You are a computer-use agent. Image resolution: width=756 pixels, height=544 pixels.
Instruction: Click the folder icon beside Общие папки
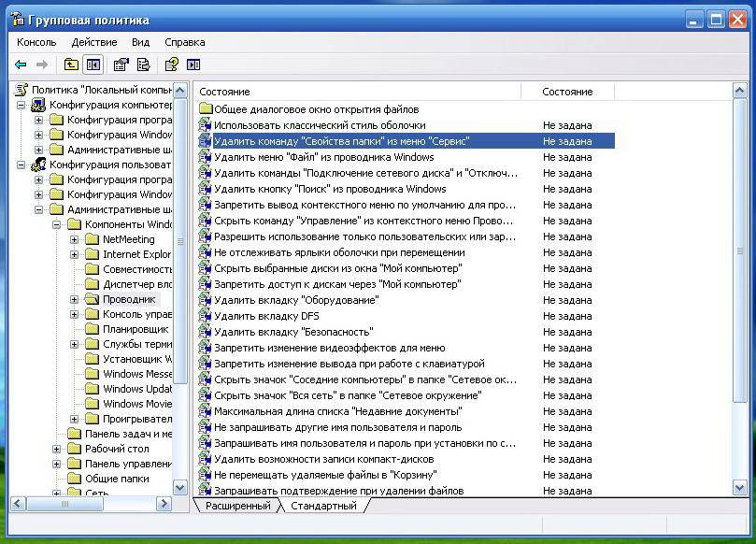tap(74, 479)
